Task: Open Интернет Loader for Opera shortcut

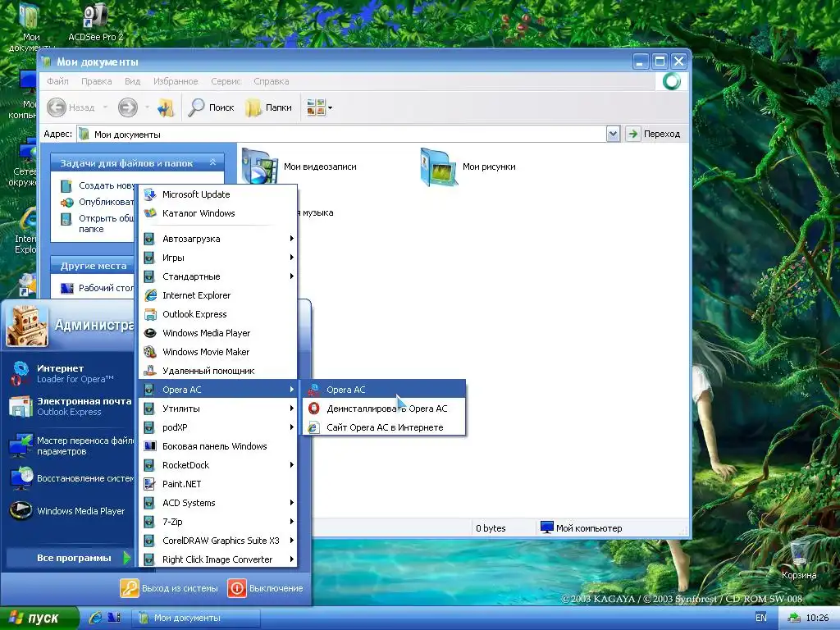Action: coord(70,373)
